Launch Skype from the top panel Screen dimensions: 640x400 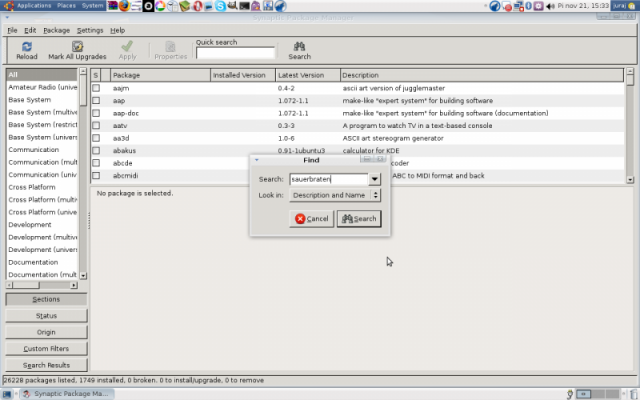point(220,6)
